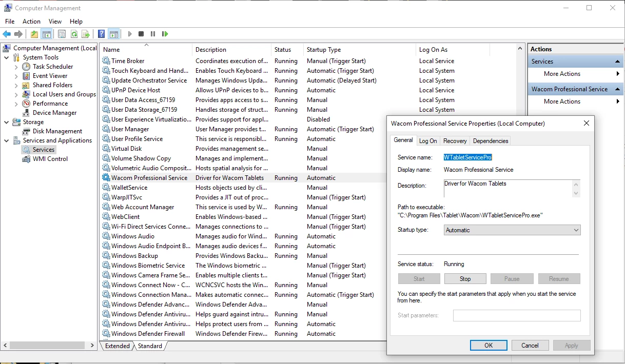The image size is (625, 364).
Task: Expand the Task Scheduler tree node
Action: pyautogui.click(x=16, y=67)
